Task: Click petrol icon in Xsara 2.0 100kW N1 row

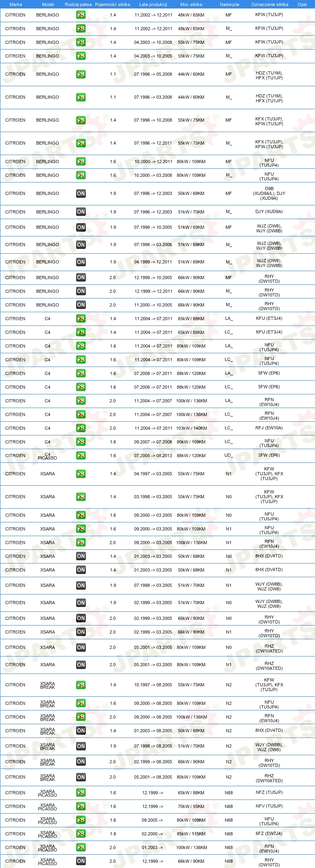Action: click(81, 543)
